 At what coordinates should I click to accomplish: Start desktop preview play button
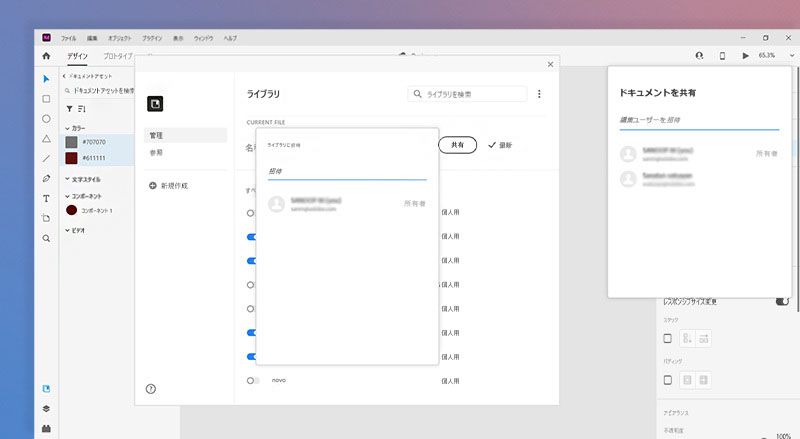(745, 55)
